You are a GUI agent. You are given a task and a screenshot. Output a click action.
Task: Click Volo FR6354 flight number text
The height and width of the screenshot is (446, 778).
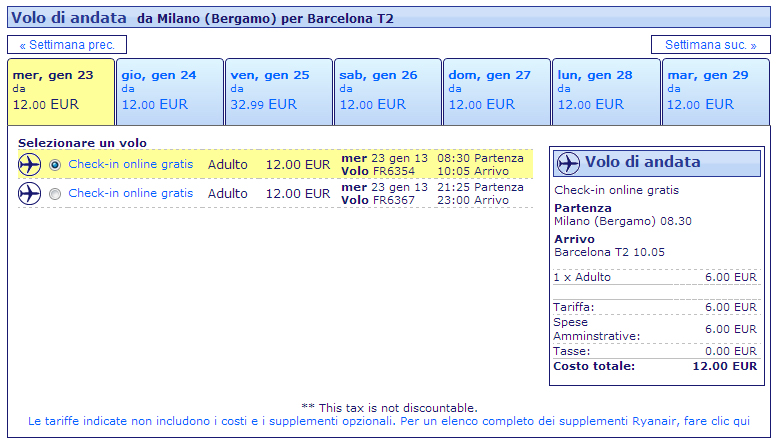[378, 171]
